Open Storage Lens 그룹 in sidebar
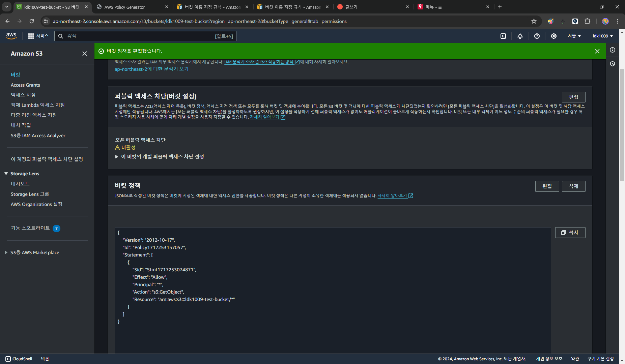This screenshot has height=364, width=625. tap(30, 194)
